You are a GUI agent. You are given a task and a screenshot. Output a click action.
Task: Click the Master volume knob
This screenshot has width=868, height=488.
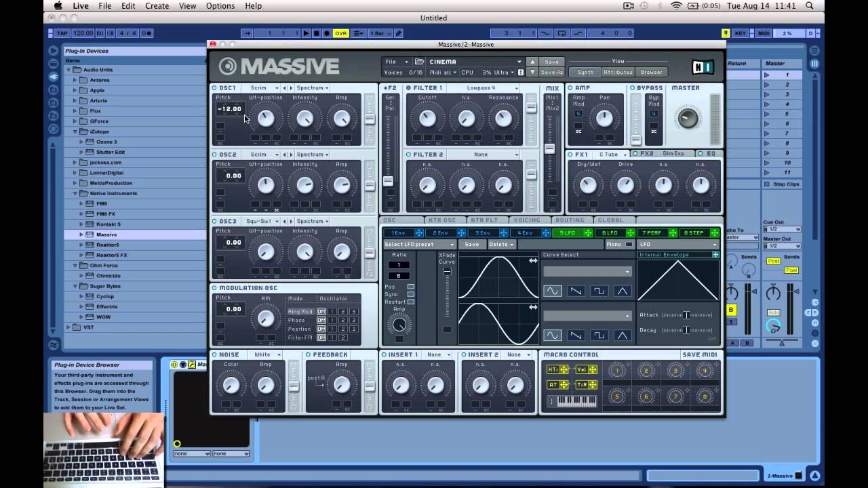click(687, 118)
